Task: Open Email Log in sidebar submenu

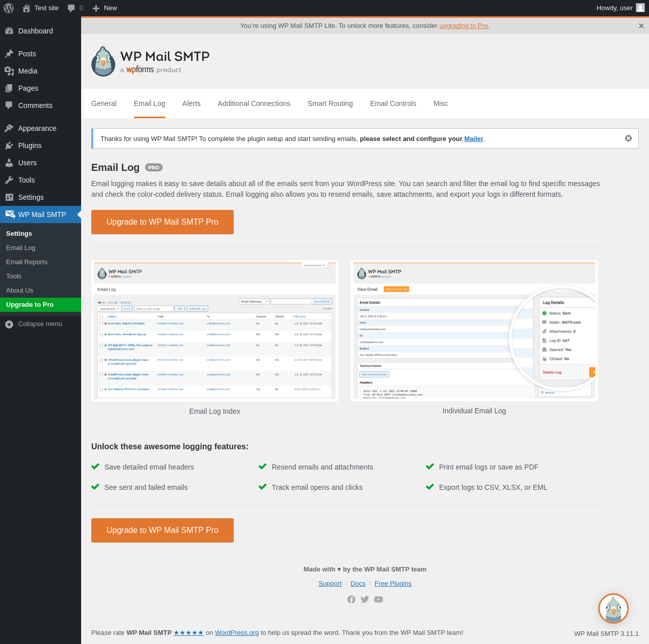Action: [41, 248]
